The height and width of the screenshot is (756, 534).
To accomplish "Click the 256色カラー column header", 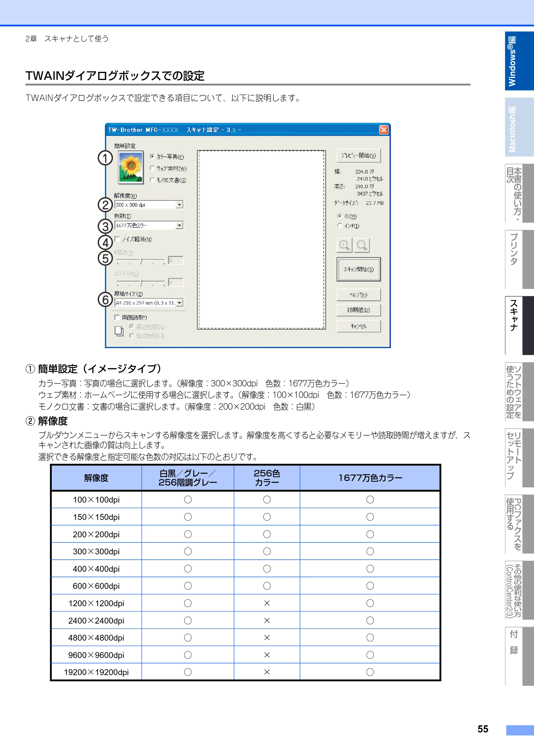I will click(267, 478).
